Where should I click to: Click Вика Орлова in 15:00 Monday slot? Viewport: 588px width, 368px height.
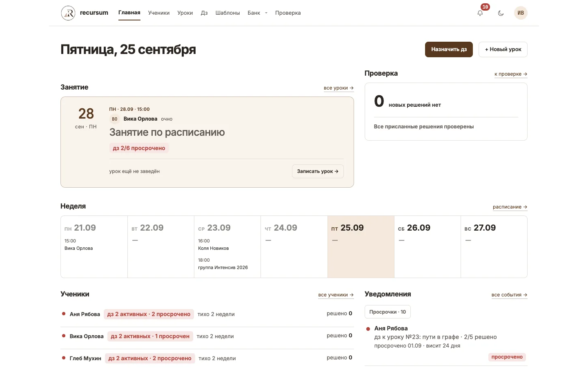pos(79,248)
